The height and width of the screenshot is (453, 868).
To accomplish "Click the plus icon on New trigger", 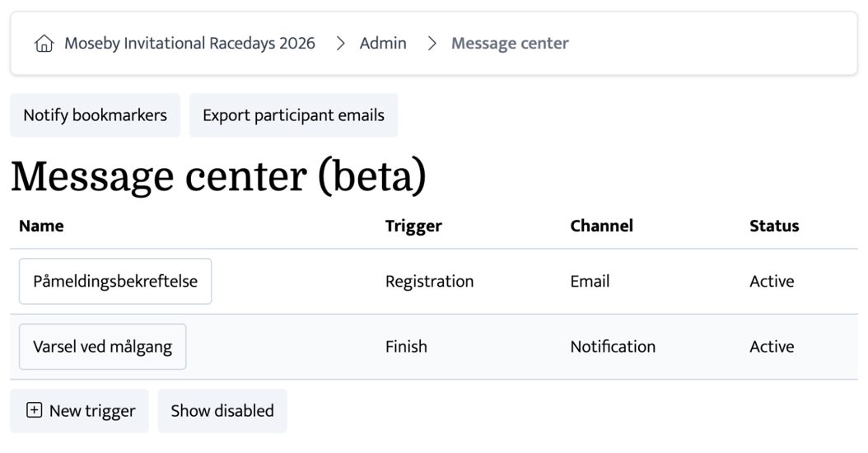I will (x=34, y=410).
